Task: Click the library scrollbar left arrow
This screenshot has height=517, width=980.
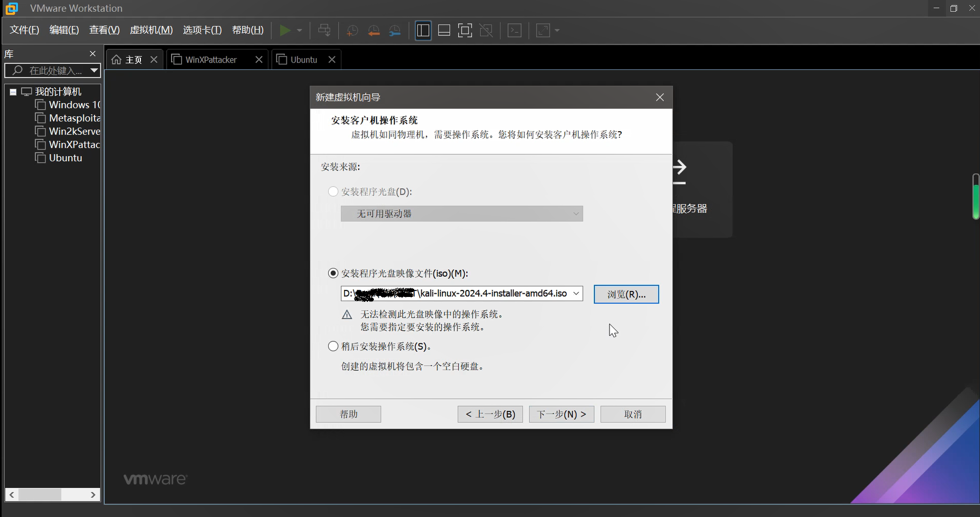Action: click(x=12, y=494)
